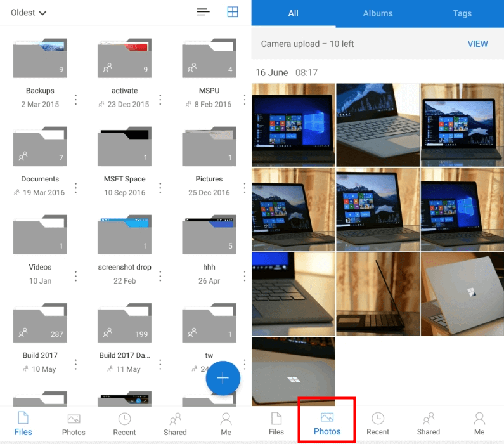
Task: Open the MSFT Space folder
Action: click(124, 147)
